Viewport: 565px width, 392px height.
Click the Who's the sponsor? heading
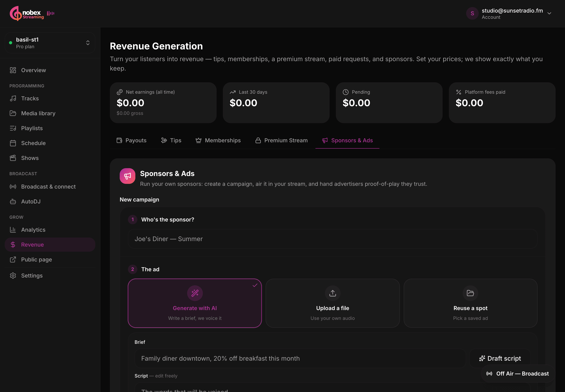point(168,220)
